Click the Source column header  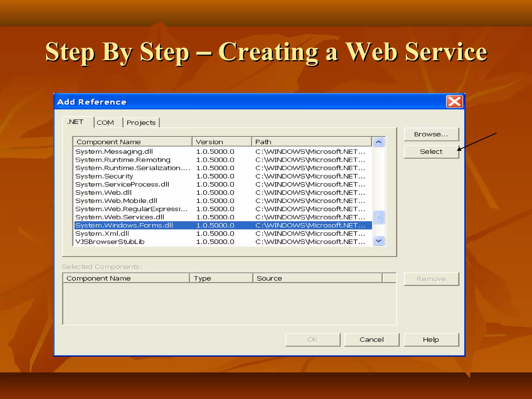pos(318,278)
